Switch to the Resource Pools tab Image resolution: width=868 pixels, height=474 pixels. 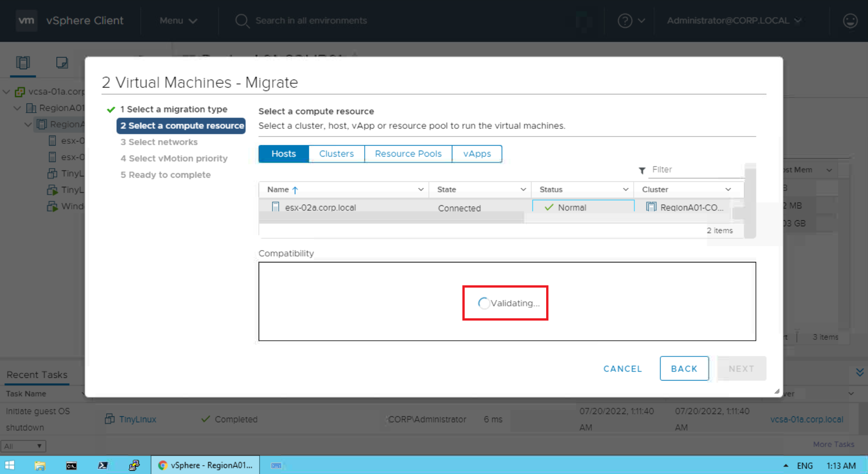(408, 154)
